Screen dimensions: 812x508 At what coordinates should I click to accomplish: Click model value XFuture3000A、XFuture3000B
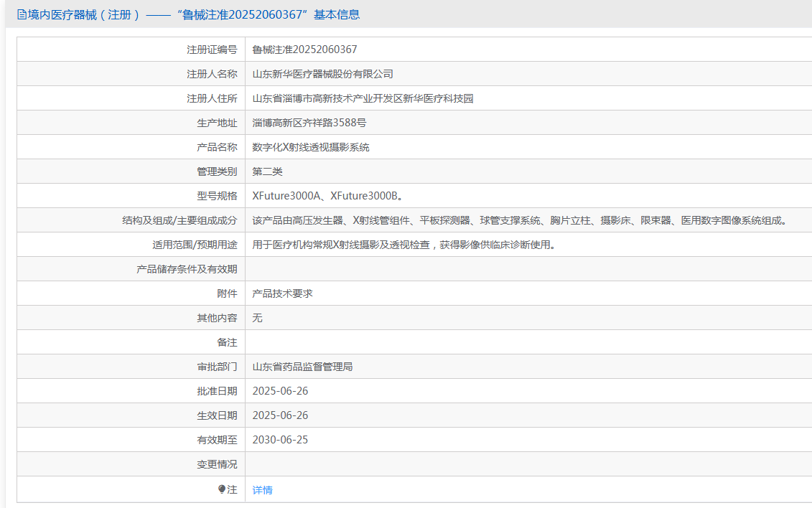pos(327,196)
